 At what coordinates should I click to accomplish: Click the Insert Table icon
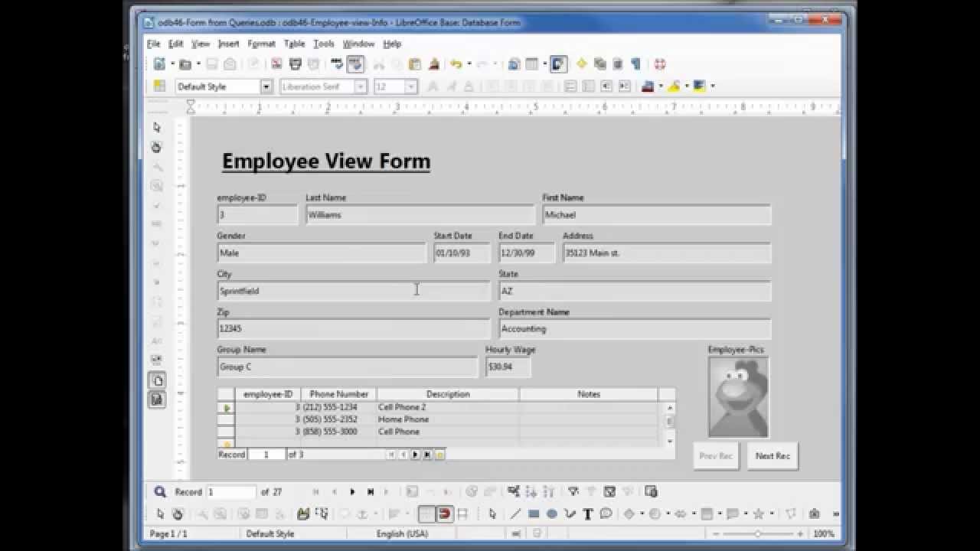[x=531, y=64]
